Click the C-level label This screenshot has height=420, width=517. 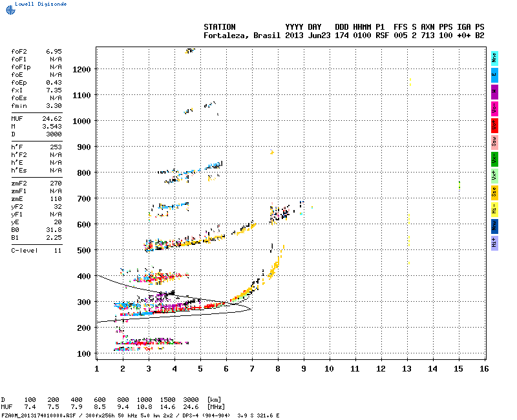pyautogui.click(x=25, y=251)
